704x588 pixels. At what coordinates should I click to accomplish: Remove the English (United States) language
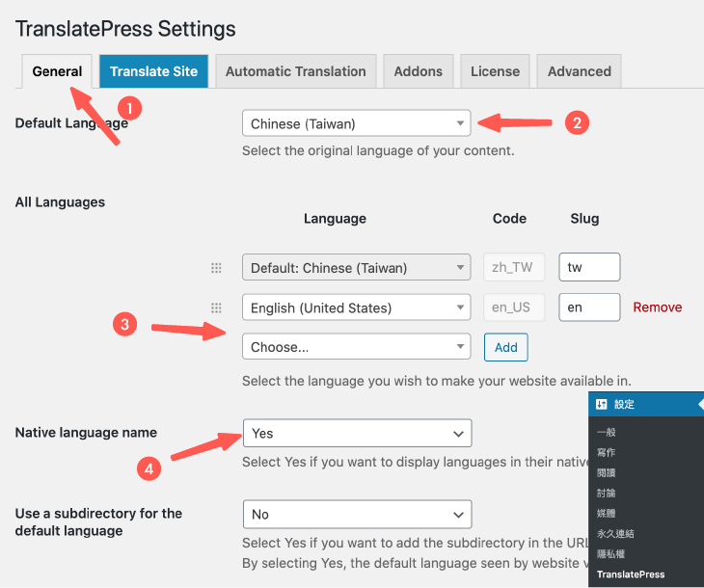pos(658,307)
